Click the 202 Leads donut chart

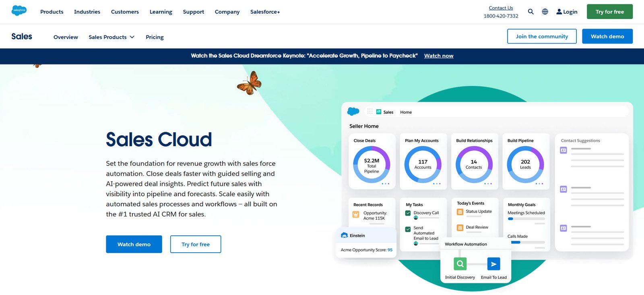coord(525,164)
